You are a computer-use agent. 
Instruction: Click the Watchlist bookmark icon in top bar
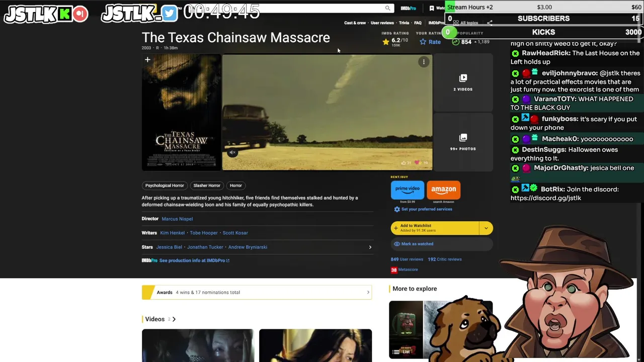click(x=432, y=8)
